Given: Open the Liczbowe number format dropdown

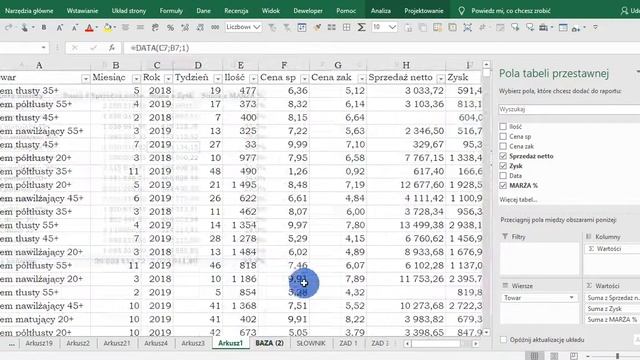Looking at the screenshot, I should click(x=257, y=27).
